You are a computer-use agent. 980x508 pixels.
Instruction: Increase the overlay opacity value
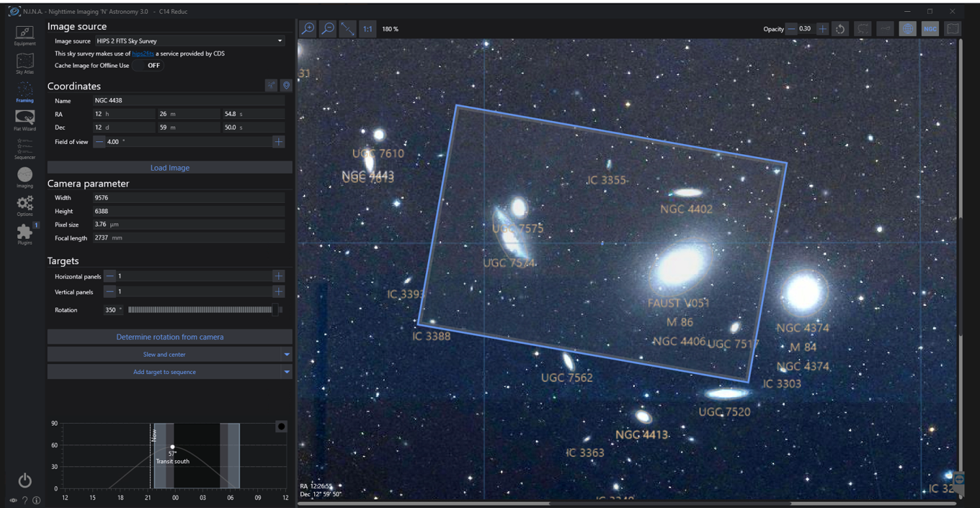tap(823, 29)
